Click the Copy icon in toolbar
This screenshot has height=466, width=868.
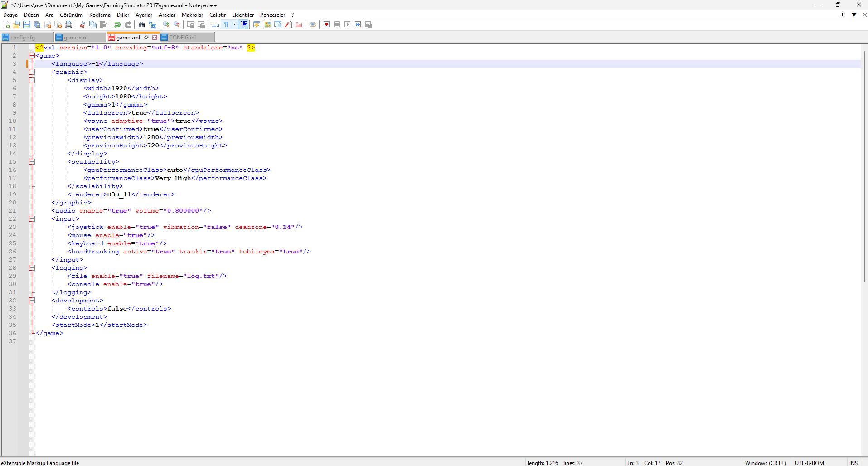(x=93, y=24)
